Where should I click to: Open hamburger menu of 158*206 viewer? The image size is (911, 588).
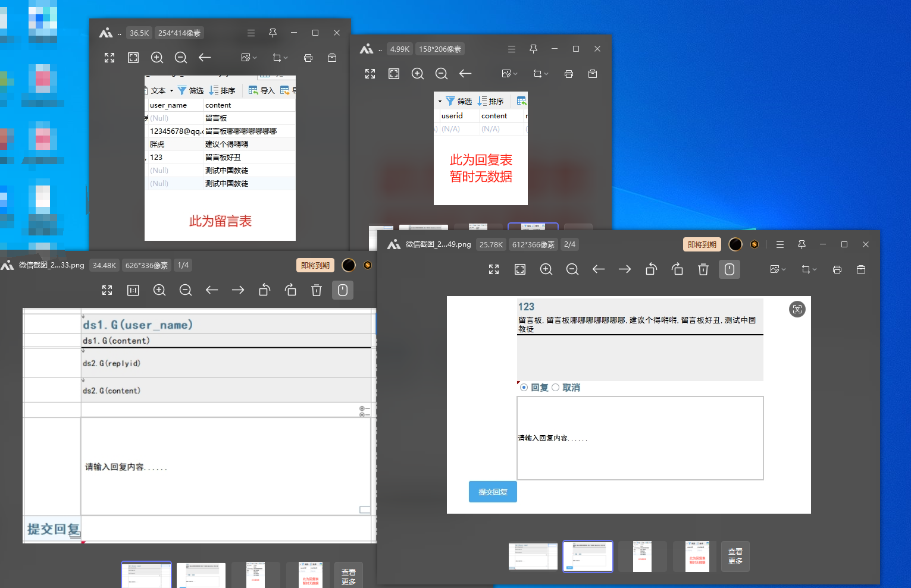pos(512,49)
